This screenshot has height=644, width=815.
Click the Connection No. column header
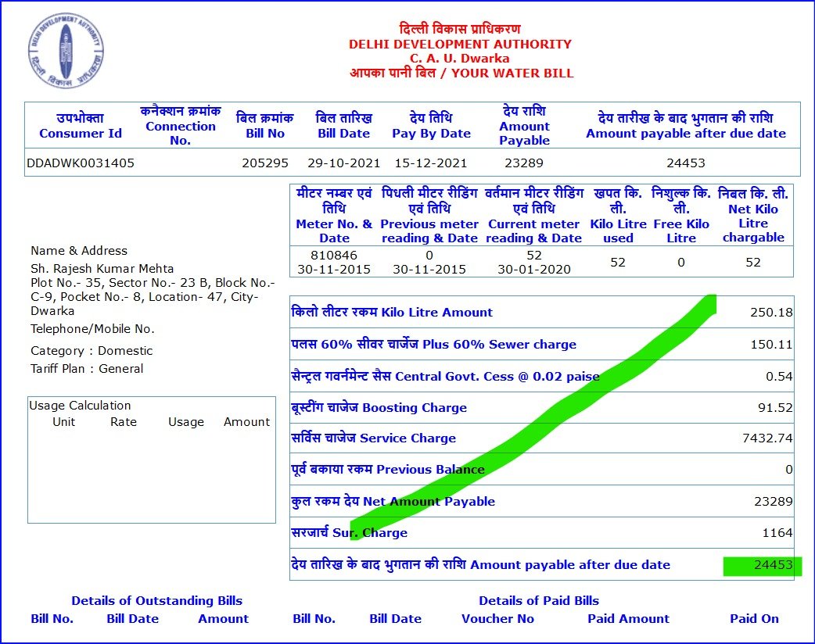pyautogui.click(x=181, y=126)
